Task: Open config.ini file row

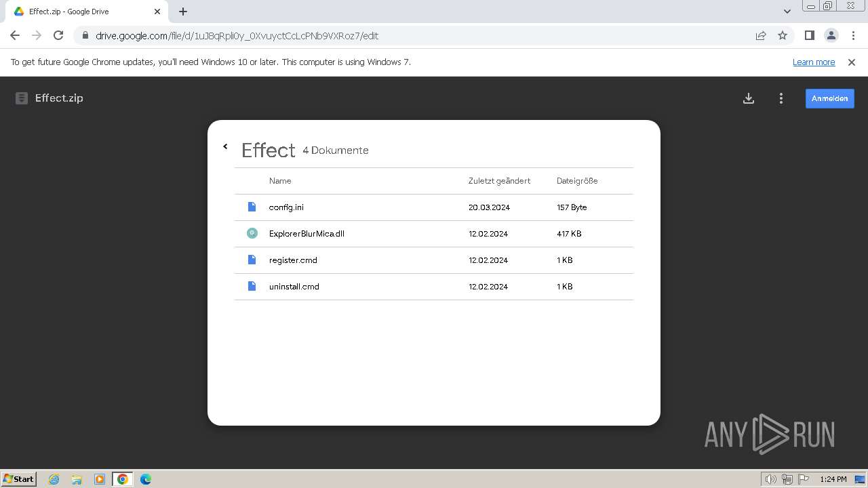Action: click(434, 207)
